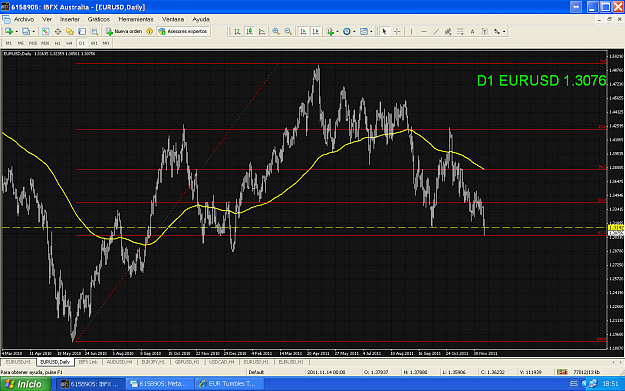Select the arrow cursor tool
625x391 pixels.
click(x=384, y=31)
